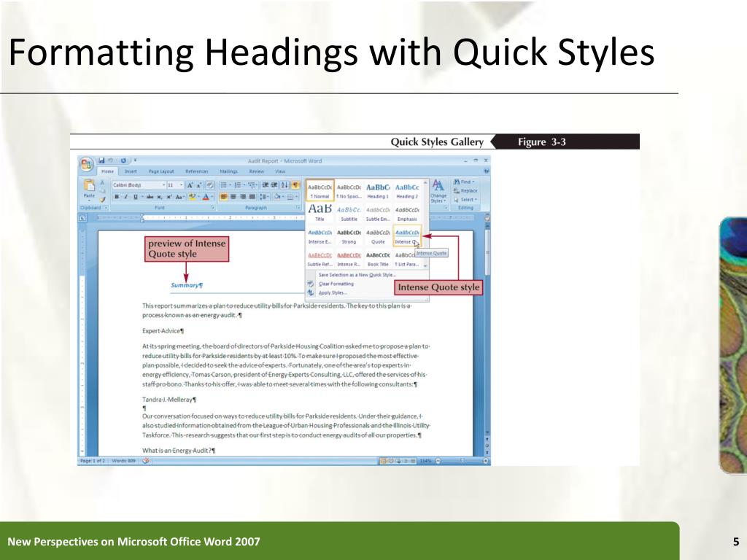Choose Save Selection as a New Quick Style
The width and height of the screenshot is (747, 560).
pos(357,275)
